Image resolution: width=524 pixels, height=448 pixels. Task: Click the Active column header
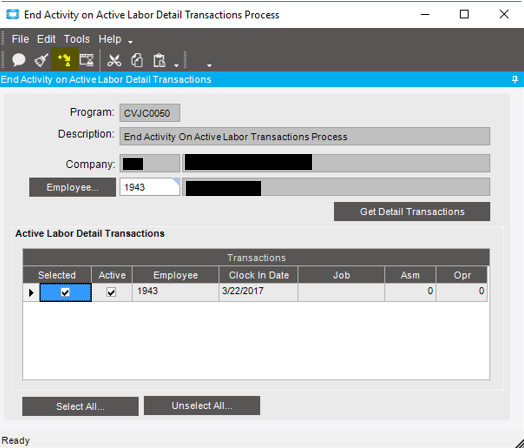pyautogui.click(x=112, y=275)
